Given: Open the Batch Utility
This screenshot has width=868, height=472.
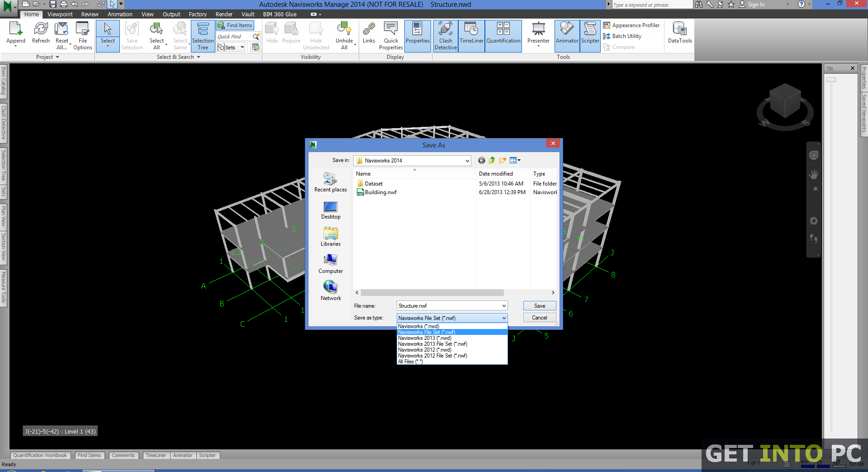Looking at the screenshot, I should (622, 36).
